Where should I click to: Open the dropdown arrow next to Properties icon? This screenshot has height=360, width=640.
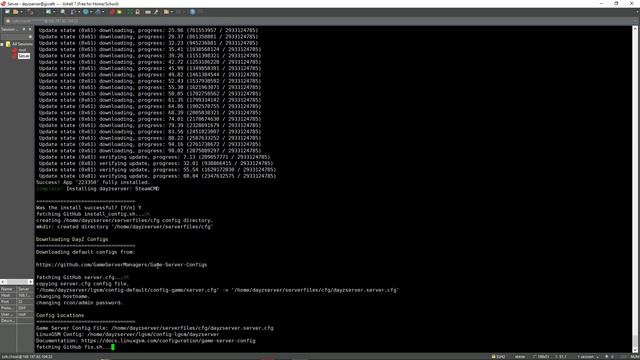[x=54, y=12]
